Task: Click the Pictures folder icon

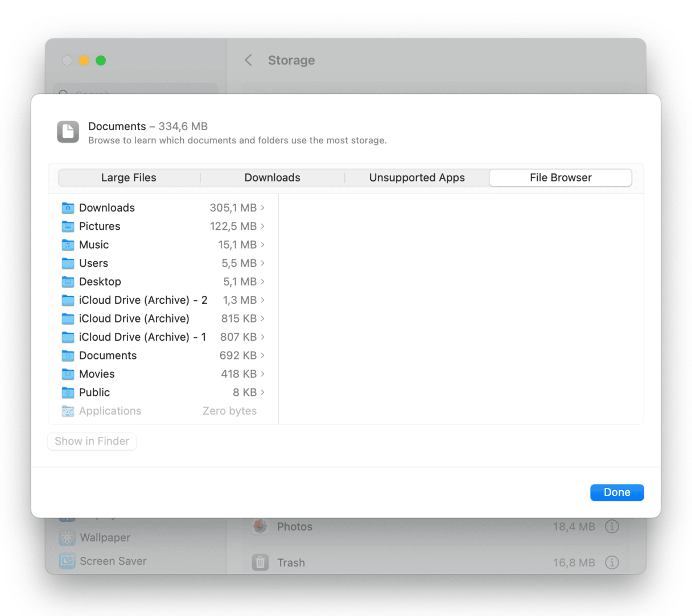Action: (68, 226)
